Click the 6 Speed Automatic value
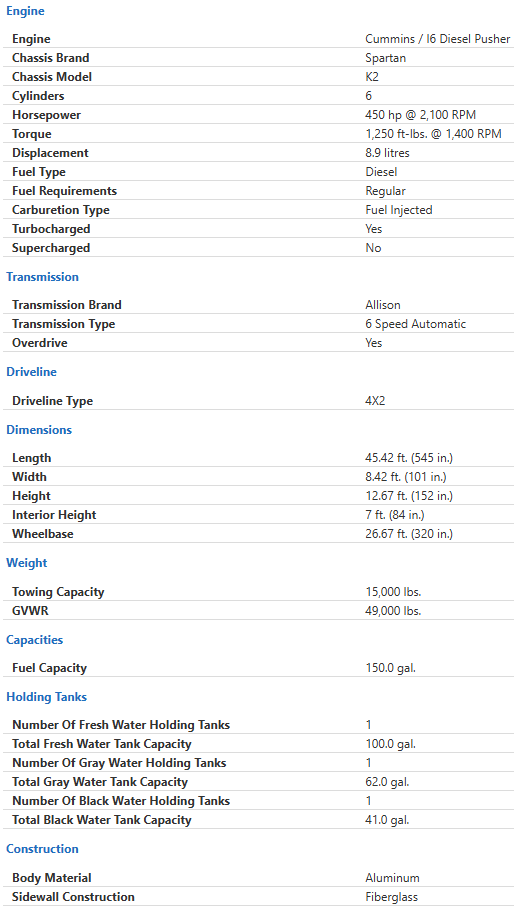 [416, 324]
